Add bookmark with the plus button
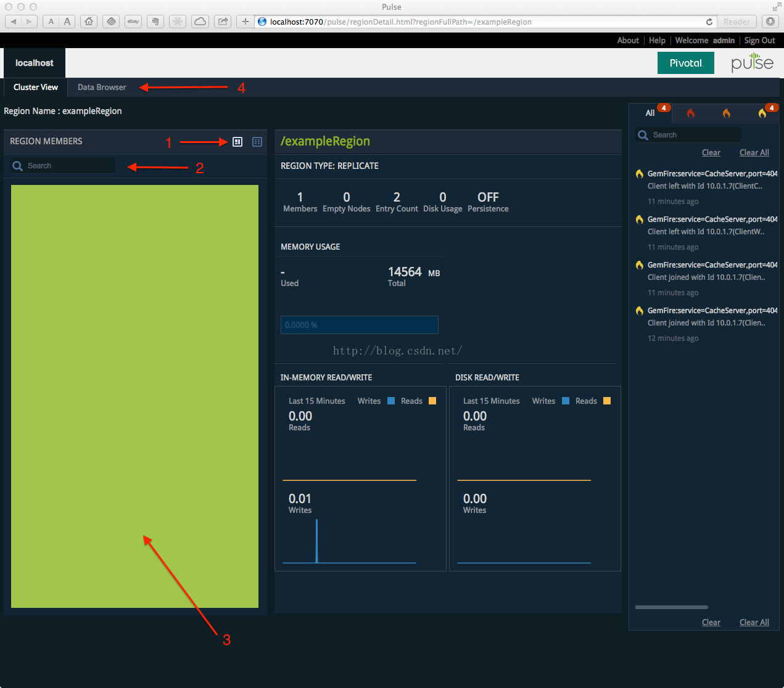784x688 pixels. point(245,22)
